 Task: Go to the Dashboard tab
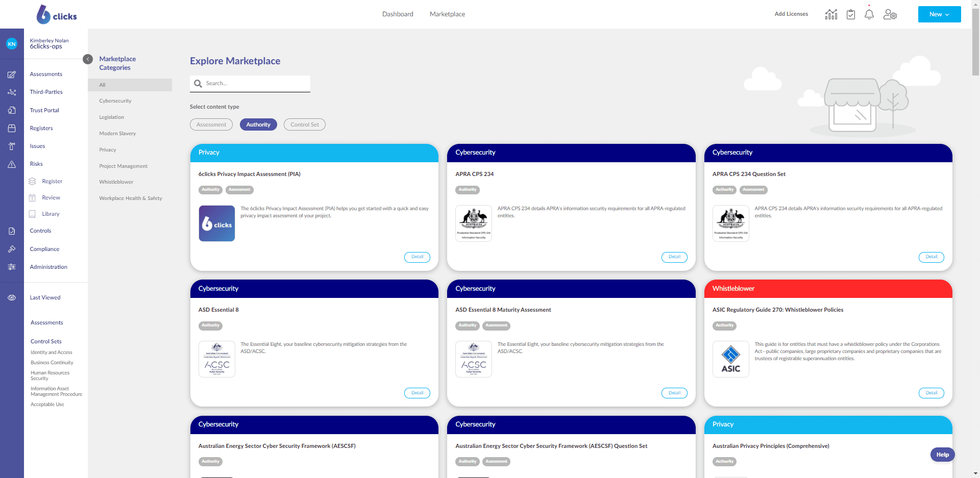coord(398,14)
